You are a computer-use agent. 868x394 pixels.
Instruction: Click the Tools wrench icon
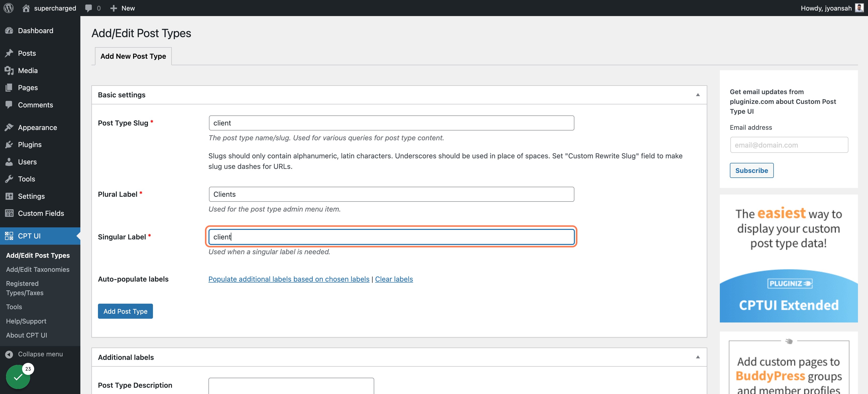[9, 179]
